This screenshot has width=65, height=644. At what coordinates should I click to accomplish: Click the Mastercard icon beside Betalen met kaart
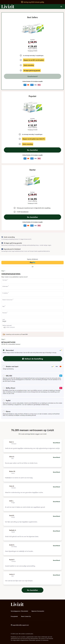point(61,367)
